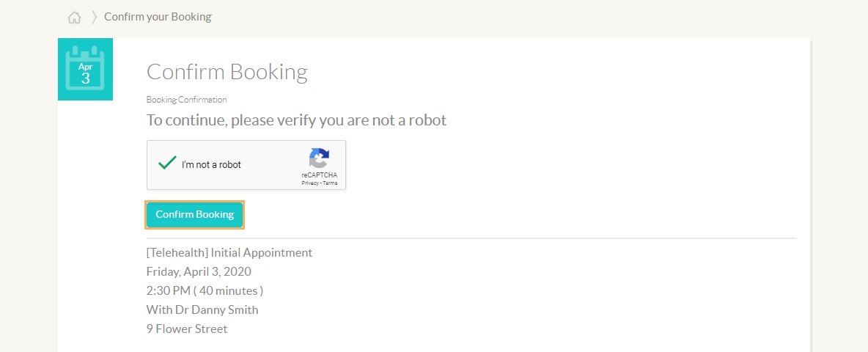Click the "With Dr Danny Smith" line
The height and width of the screenshot is (352, 868).
pos(202,309)
